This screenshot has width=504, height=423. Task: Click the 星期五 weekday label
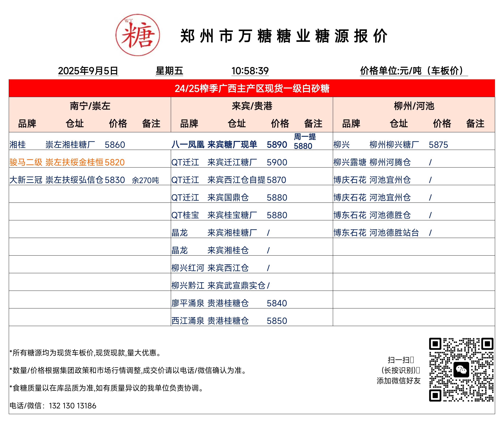(169, 71)
